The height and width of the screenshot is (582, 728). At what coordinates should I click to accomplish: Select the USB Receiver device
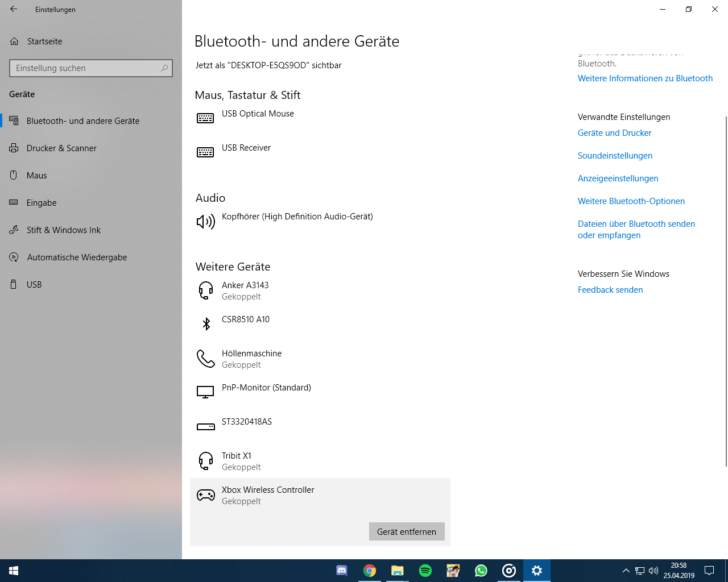(320, 152)
